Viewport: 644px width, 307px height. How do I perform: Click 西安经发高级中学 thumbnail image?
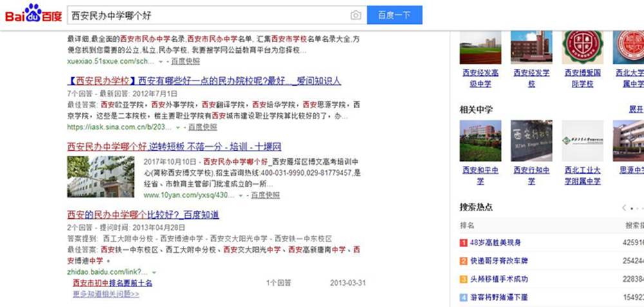[x=480, y=47]
